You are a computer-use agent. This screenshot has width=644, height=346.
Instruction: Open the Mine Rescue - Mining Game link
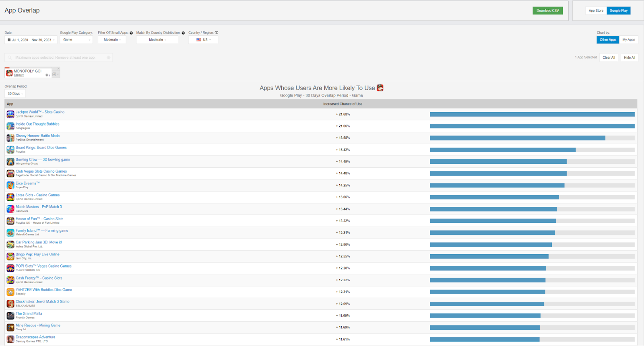(x=38, y=325)
